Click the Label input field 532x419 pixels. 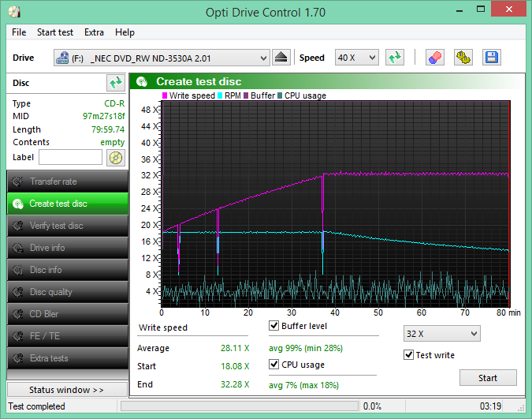coord(71,157)
